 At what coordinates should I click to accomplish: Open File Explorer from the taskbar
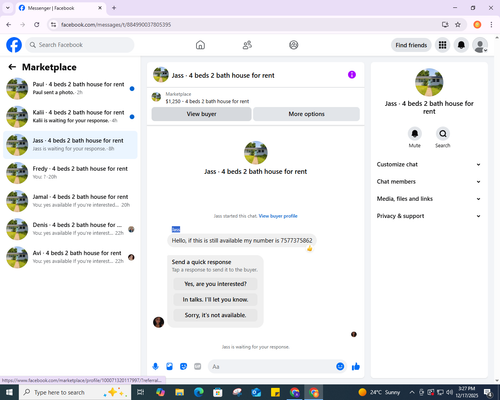click(x=179, y=392)
